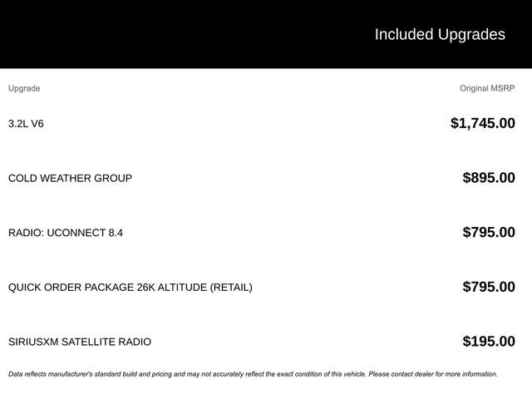This screenshot has height=399, width=532.
Task: Select the 3.2L V6 upgrade row
Action: [26, 124]
